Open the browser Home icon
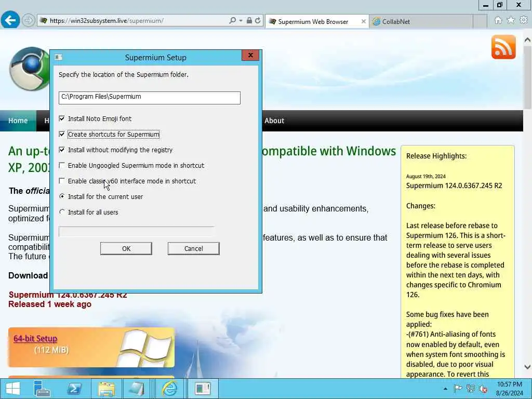The height and width of the screenshot is (399, 532). (498, 20)
